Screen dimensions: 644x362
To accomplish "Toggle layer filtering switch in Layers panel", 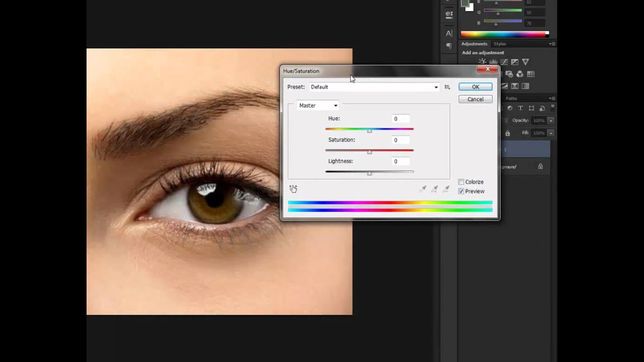I will click(x=552, y=108).
